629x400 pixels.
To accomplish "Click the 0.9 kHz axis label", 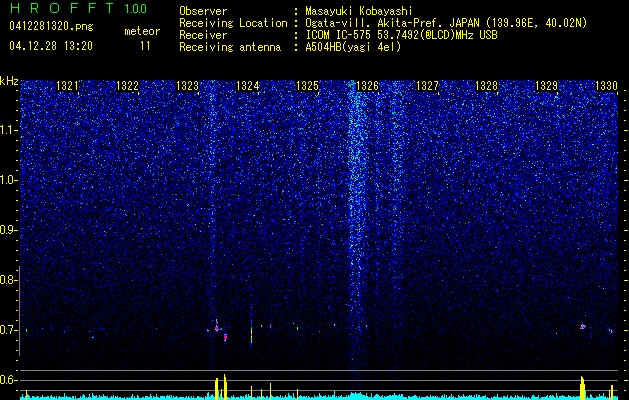I will coord(8,230).
